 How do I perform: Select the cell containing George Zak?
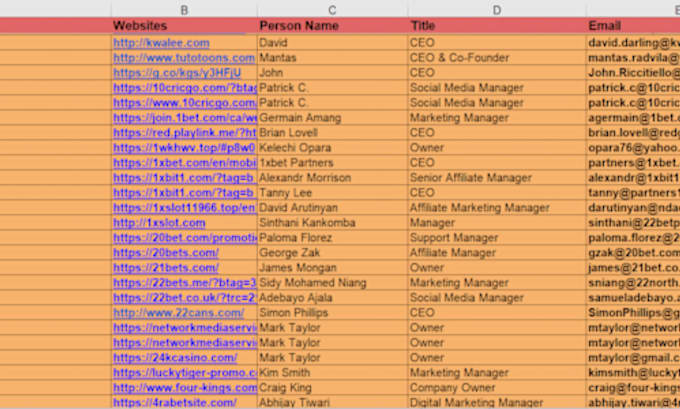332,252
